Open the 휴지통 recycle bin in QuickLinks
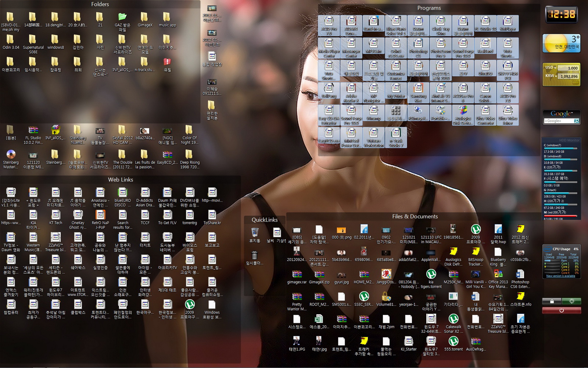 [x=255, y=235]
